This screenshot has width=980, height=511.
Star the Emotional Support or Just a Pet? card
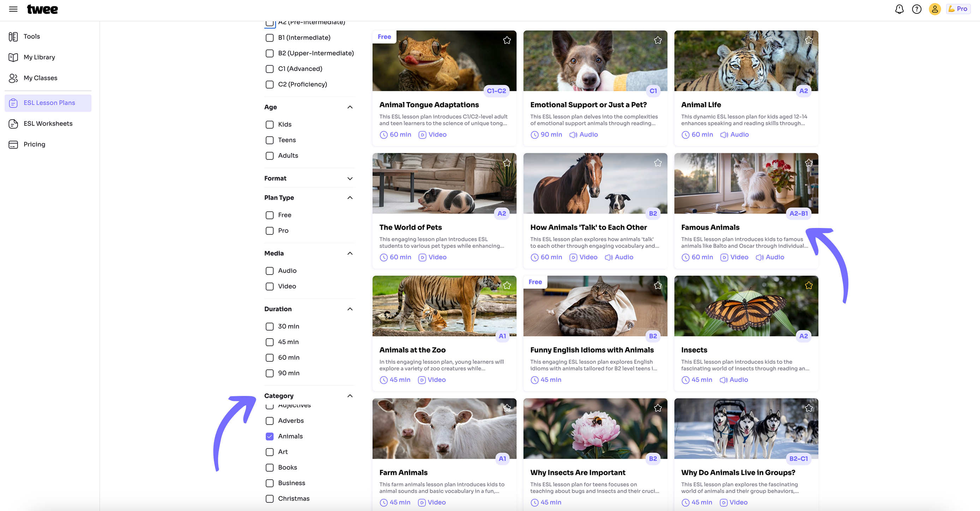[x=658, y=40]
